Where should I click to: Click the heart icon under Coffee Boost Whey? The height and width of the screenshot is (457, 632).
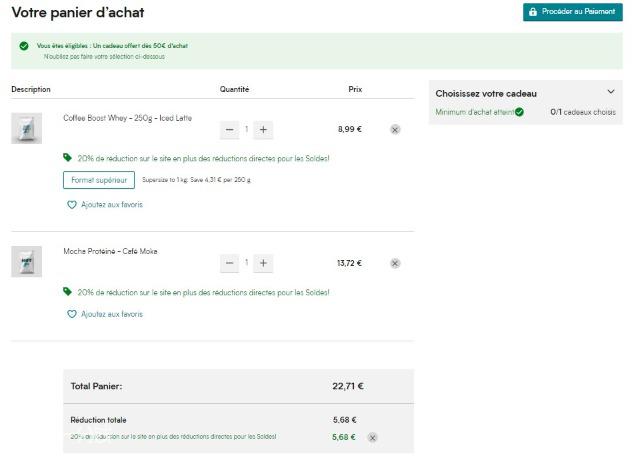pyautogui.click(x=72, y=205)
